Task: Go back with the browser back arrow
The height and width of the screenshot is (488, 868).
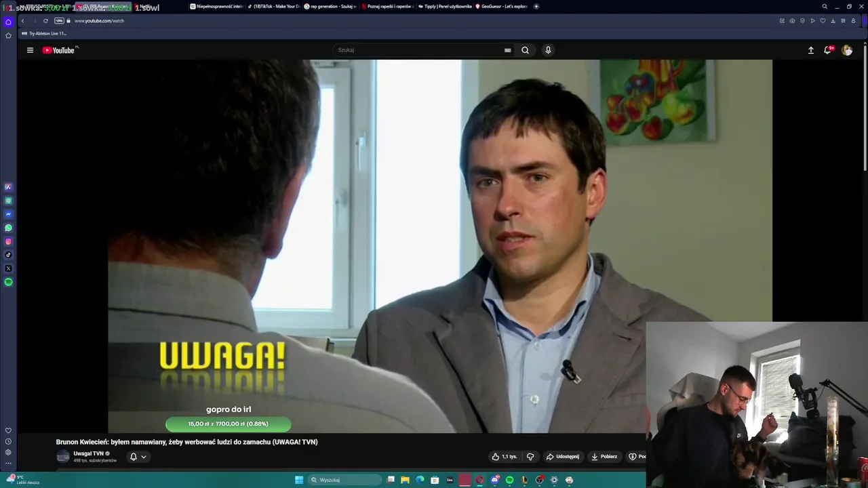Action: click(22, 21)
